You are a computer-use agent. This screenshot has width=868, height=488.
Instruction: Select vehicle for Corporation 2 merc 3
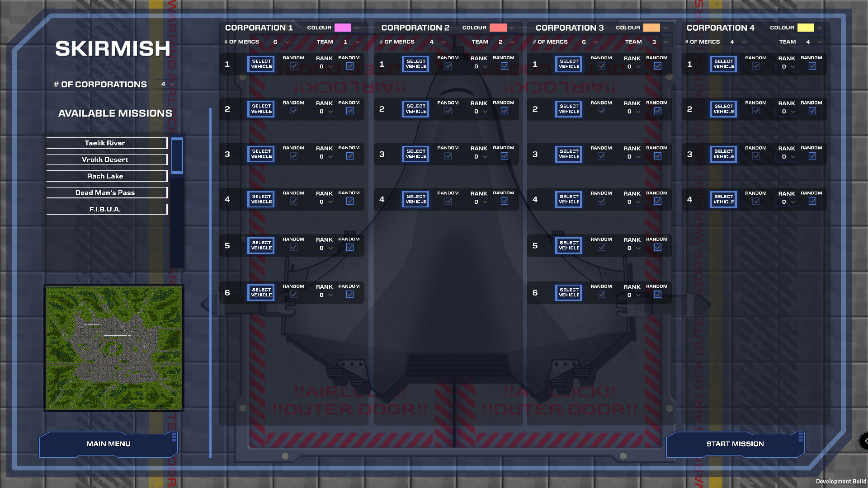(415, 154)
